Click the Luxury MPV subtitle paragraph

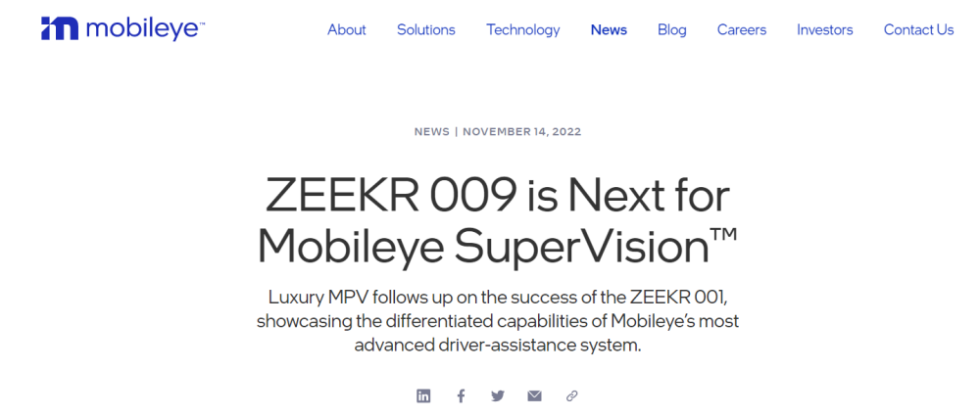click(498, 321)
